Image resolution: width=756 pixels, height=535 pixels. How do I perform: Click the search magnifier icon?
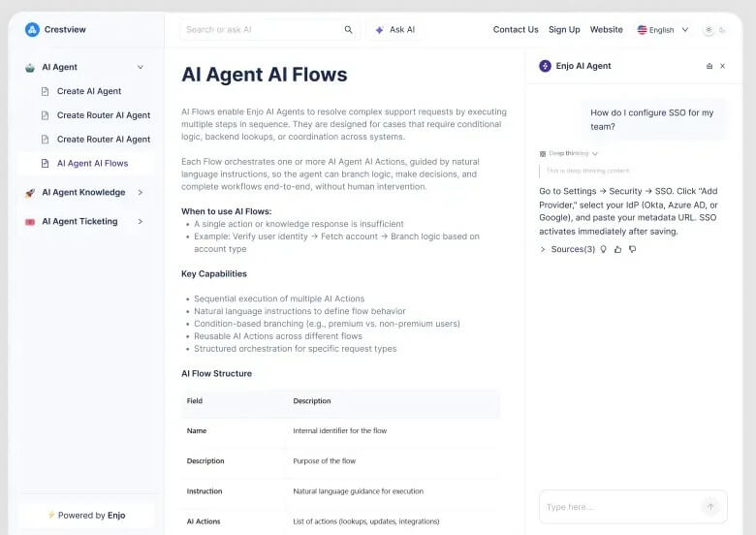click(348, 30)
